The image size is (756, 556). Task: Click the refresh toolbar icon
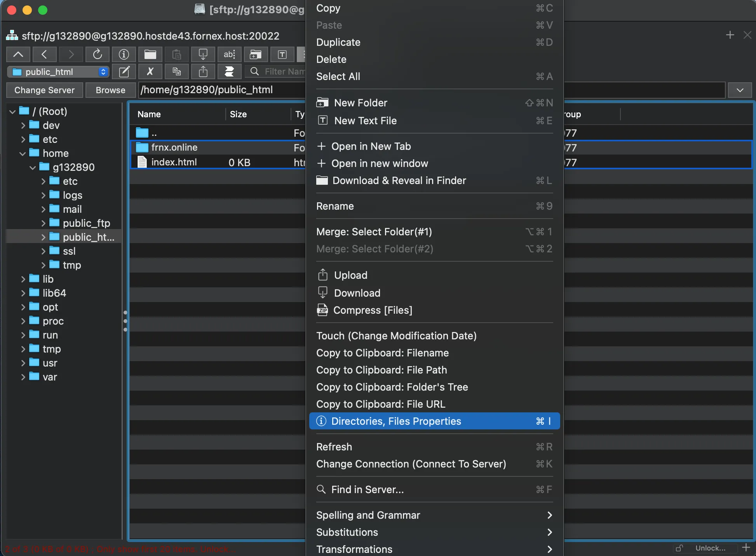click(97, 54)
